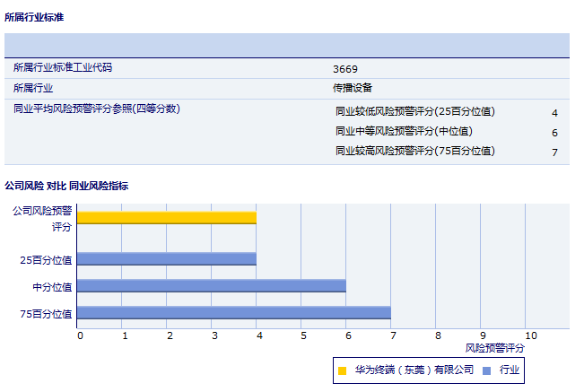Click the empty blue table header bar
Image resolution: width=584 pixels, height=392 pixels.
click(287, 45)
